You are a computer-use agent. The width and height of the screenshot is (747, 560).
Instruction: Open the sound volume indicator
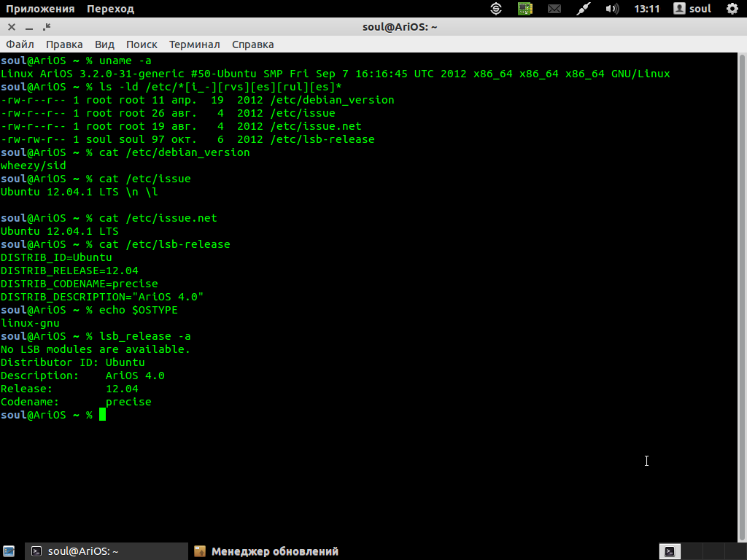(612, 9)
